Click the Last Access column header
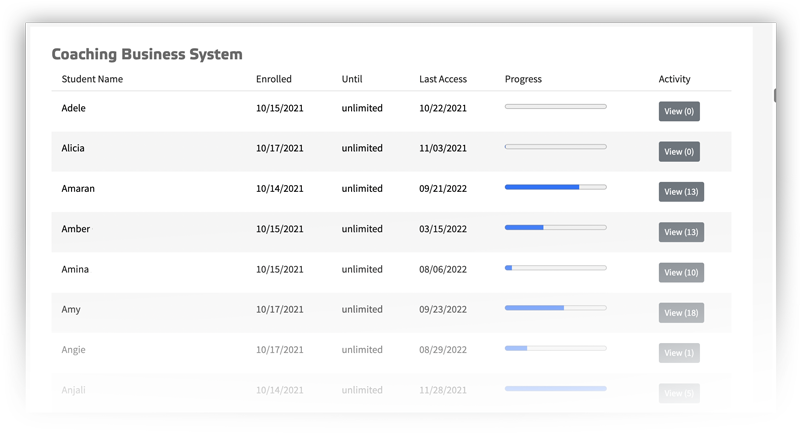 [443, 79]
